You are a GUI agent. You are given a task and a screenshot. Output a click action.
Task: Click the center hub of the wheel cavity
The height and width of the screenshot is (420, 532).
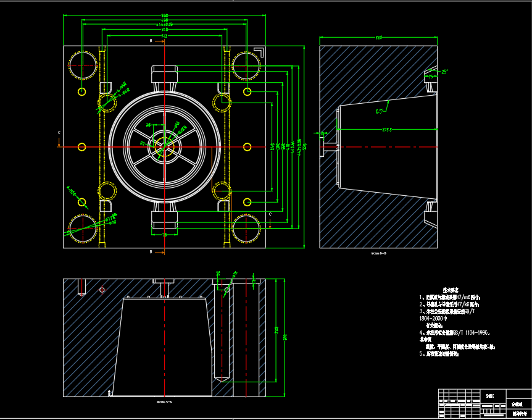click(x=165, y=146)
